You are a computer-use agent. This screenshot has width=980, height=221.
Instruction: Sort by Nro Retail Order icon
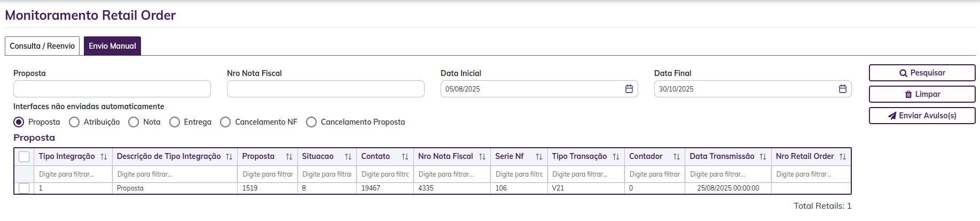[843, 157]
